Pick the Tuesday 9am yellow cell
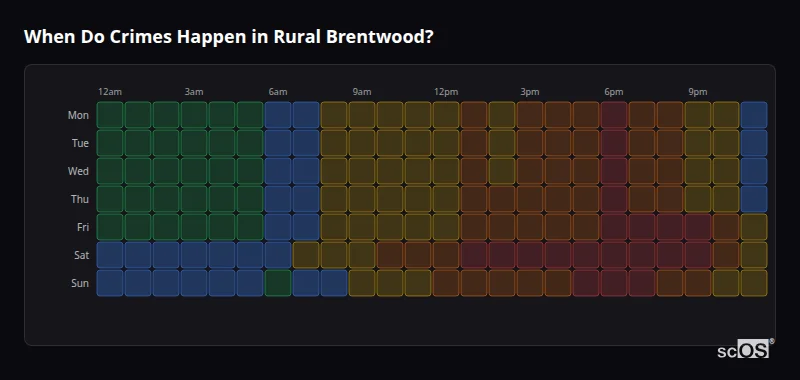 362,143
